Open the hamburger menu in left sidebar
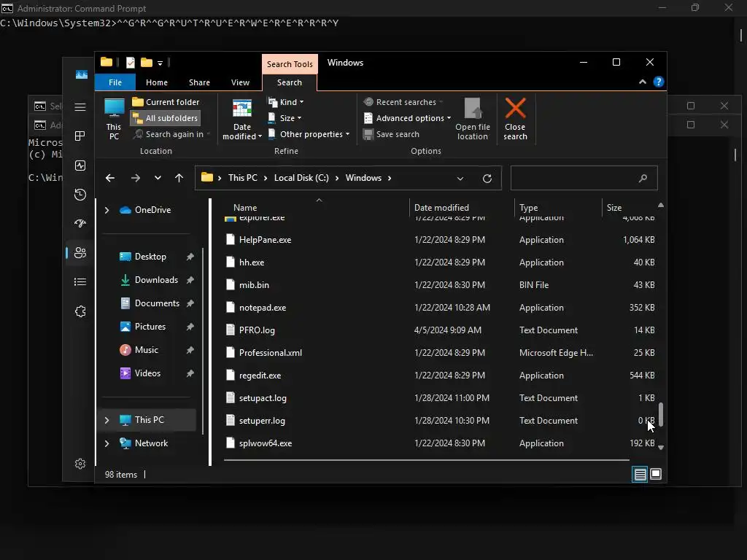This screenshot has height=560, width=747. tap(80, 107)
